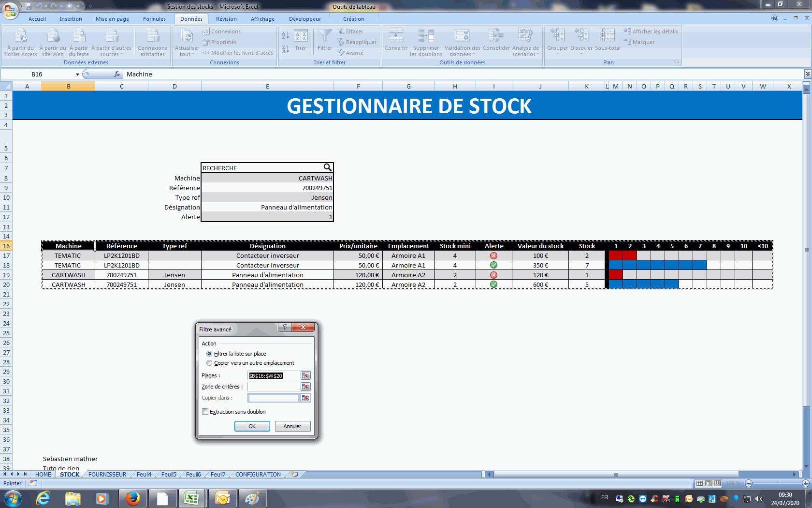Open Avancé advanced filter

350,53
